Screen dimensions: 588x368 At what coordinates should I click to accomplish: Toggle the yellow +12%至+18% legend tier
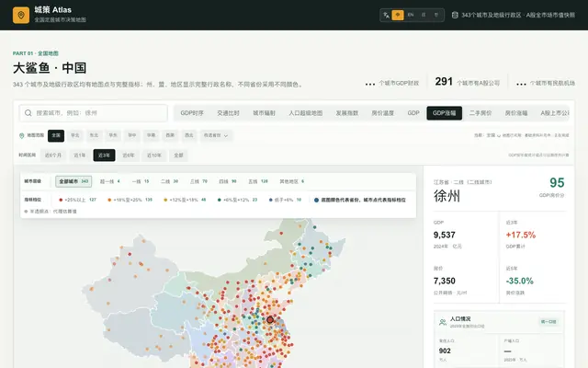[185, 200]
